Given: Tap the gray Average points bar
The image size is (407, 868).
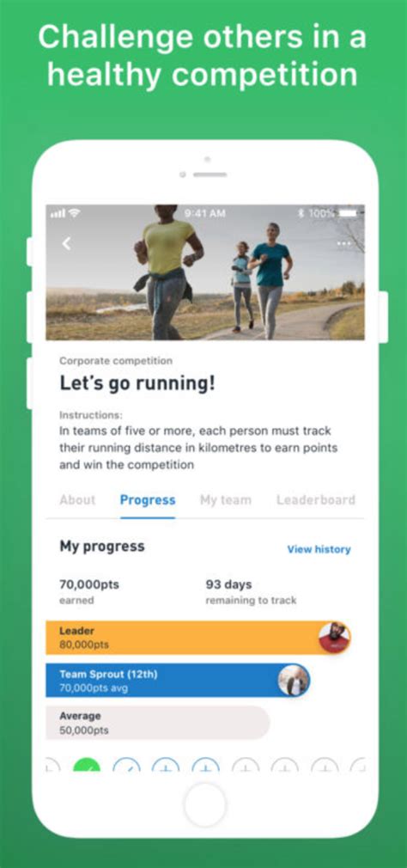Looking at the screenshot, I should click(x=158, y=723).
